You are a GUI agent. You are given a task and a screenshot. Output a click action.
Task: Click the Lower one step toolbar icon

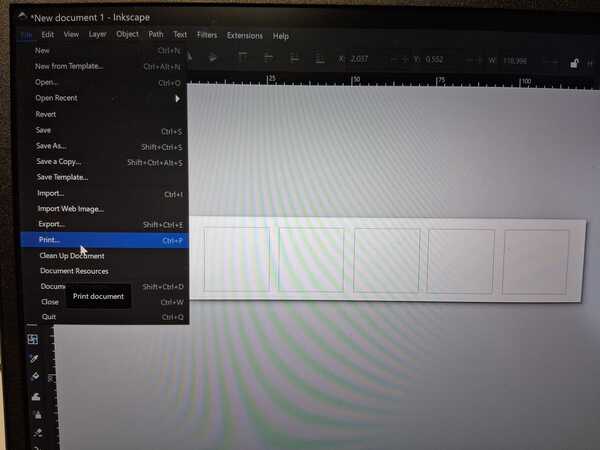point(295,59)
